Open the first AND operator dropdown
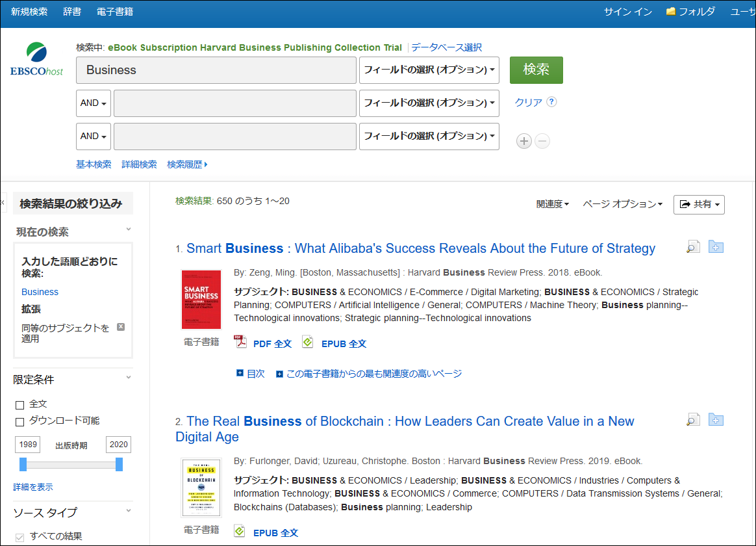The width and height of the screenshot is (756, 546). 94,103
